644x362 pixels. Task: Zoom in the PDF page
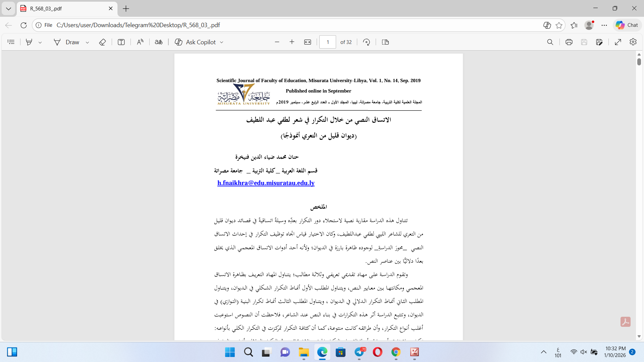pos(292,42)
